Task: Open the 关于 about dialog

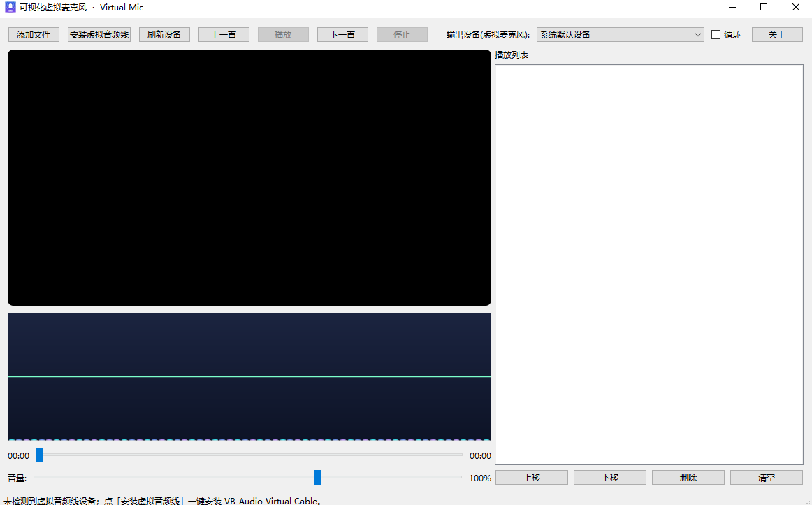Action: click(x=777, y=35)
